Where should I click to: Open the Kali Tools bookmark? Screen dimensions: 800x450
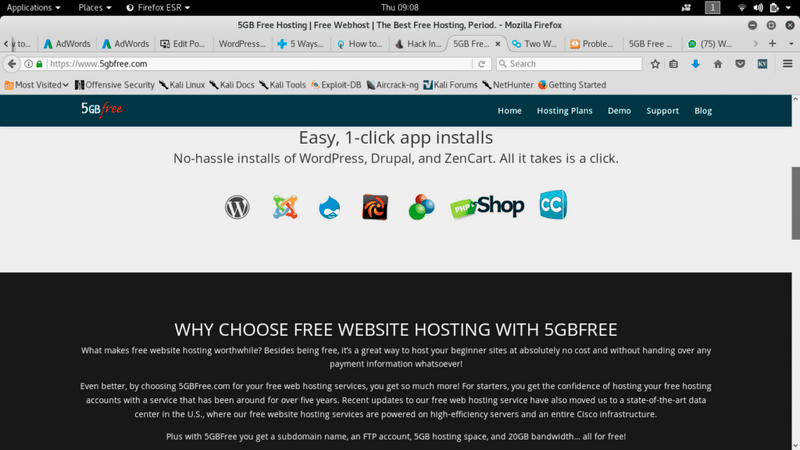click(x=283, y=85)
